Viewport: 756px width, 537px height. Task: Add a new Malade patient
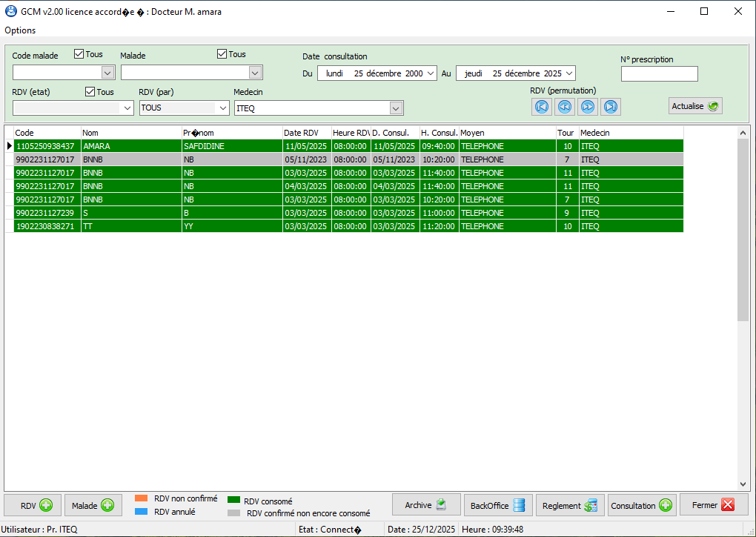(93, 506)
